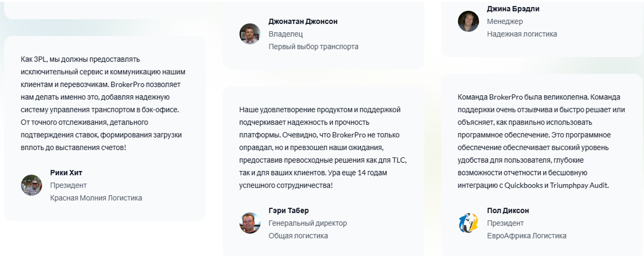
Task: Click the testimonial starting with Как 3PL
Action: click(103, 103)
